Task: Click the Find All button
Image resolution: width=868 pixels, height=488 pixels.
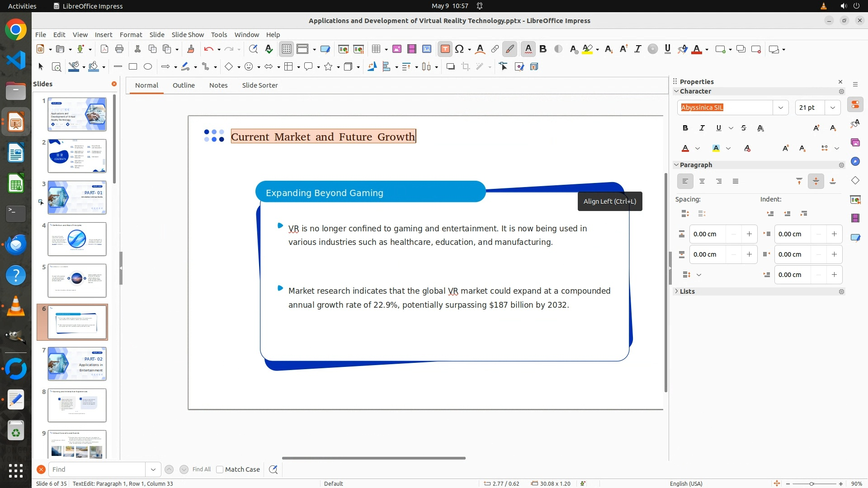Action: 202,469
